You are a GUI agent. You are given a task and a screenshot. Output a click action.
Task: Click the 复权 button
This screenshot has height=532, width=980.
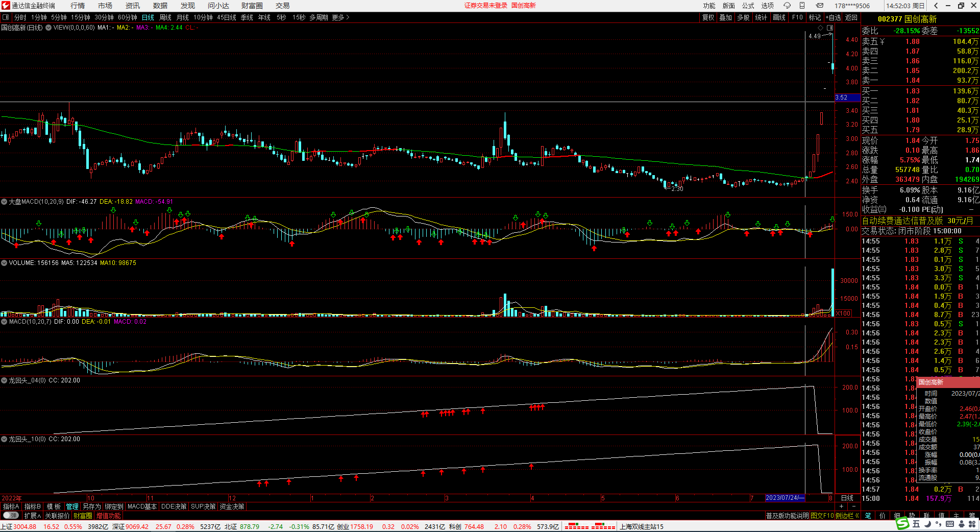(708, 17)
